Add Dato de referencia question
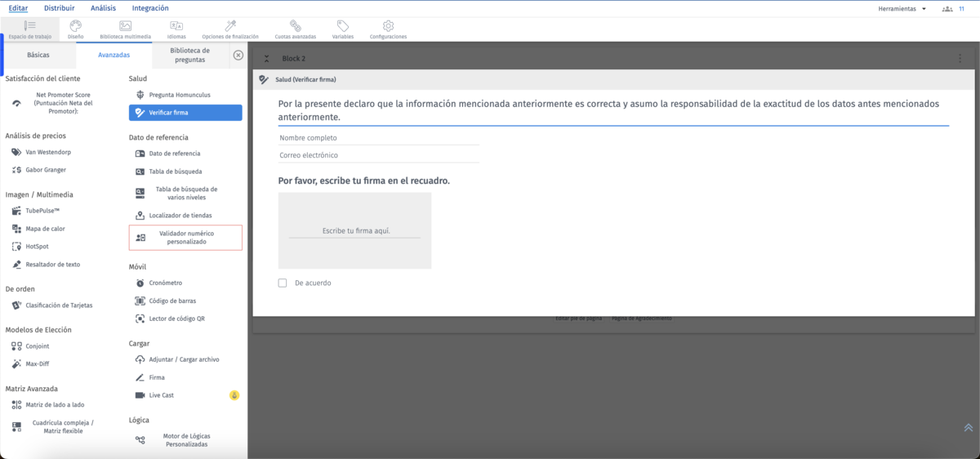This screenshot has height=459, width=980. pyautogui.click(x=175, y=154)
